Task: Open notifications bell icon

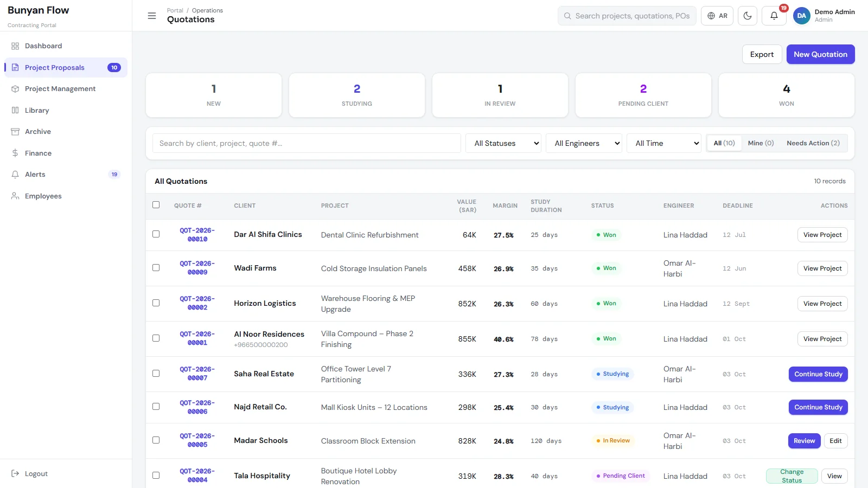Action: point(774,16)
